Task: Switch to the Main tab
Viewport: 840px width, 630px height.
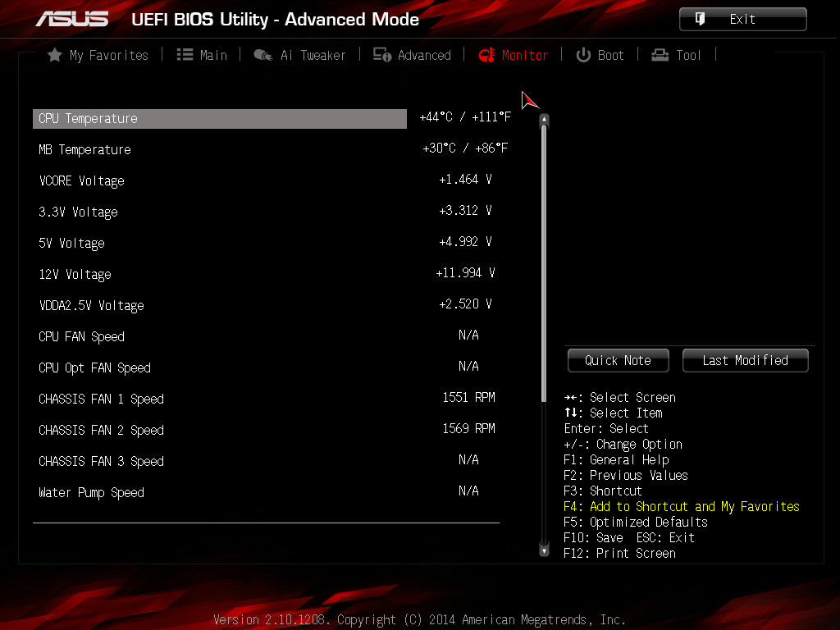Action: click(x=202, y=55)
